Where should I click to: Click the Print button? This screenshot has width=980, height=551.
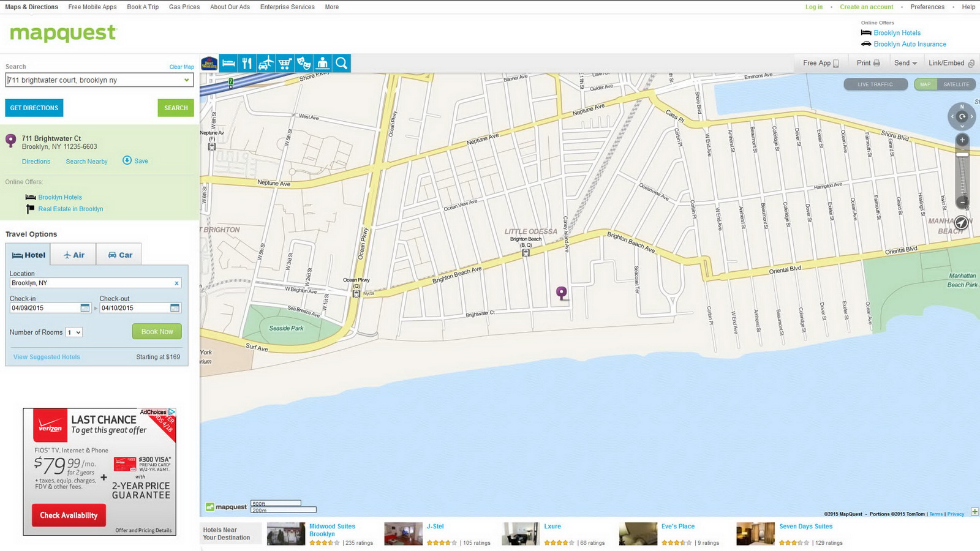point(868,63)
